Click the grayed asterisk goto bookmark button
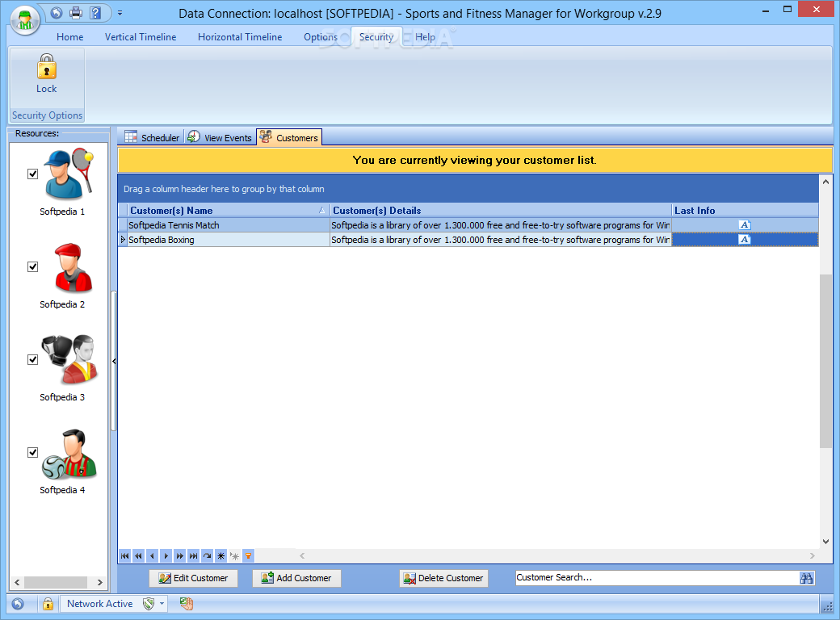 pyautogui.click(x=235, y=556)
